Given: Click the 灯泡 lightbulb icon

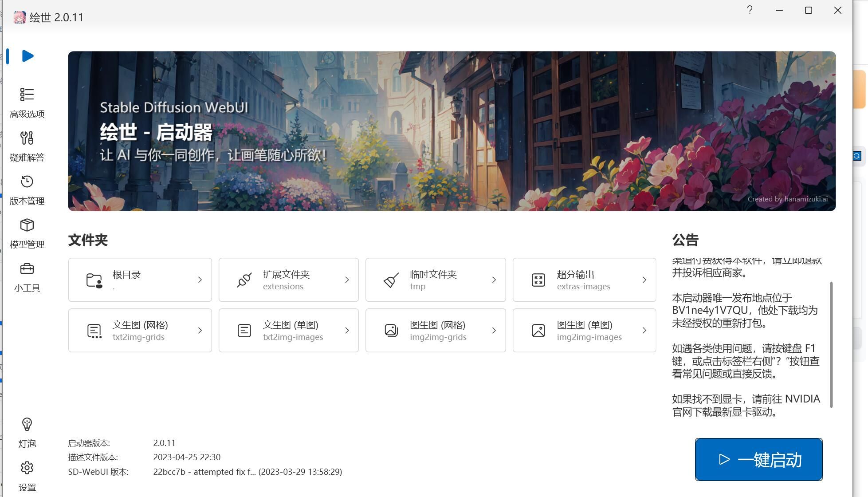Looking at the screenshot, I should 27,425.
